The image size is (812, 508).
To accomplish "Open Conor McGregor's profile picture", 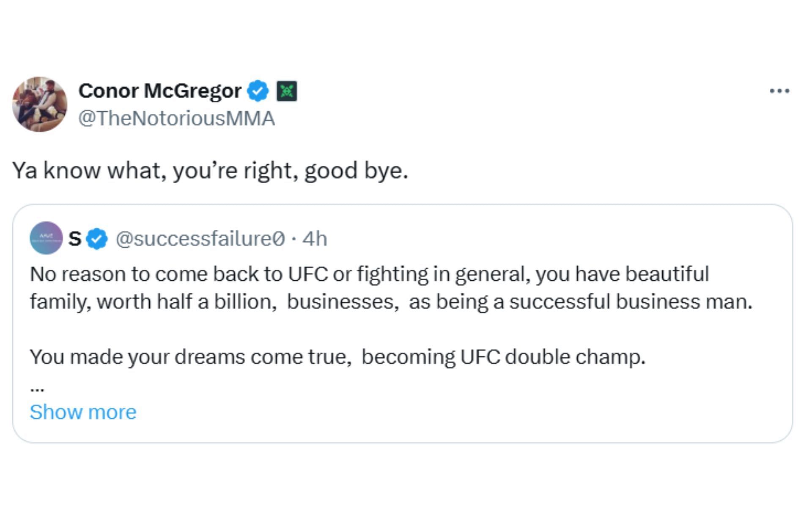I will 39,104.
